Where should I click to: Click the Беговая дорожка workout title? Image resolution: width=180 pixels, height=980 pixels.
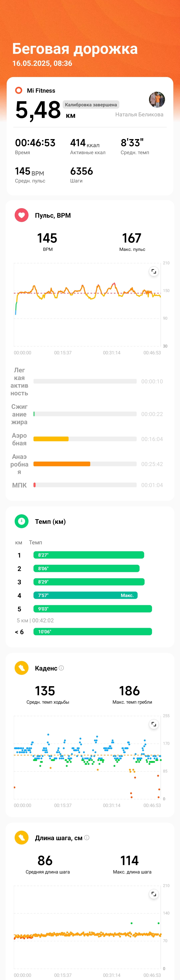[75, 49]
